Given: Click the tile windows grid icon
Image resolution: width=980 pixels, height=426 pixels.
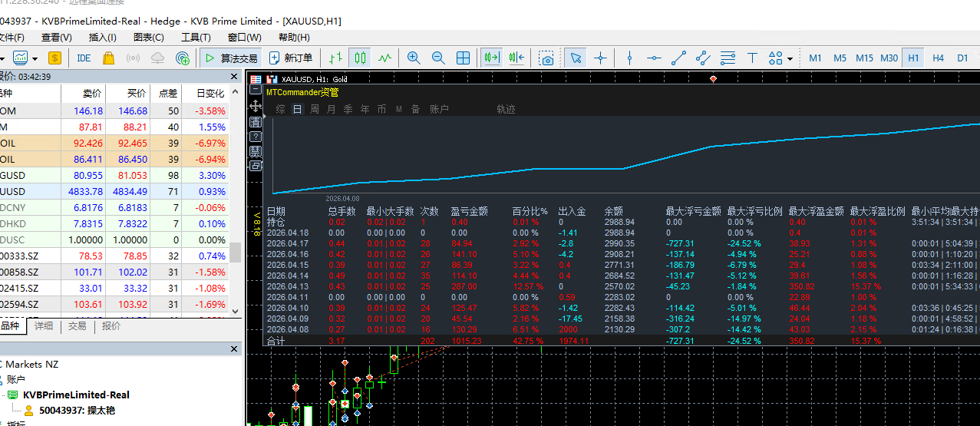Looking at the screenshot, I should click(x=463, y=58).
